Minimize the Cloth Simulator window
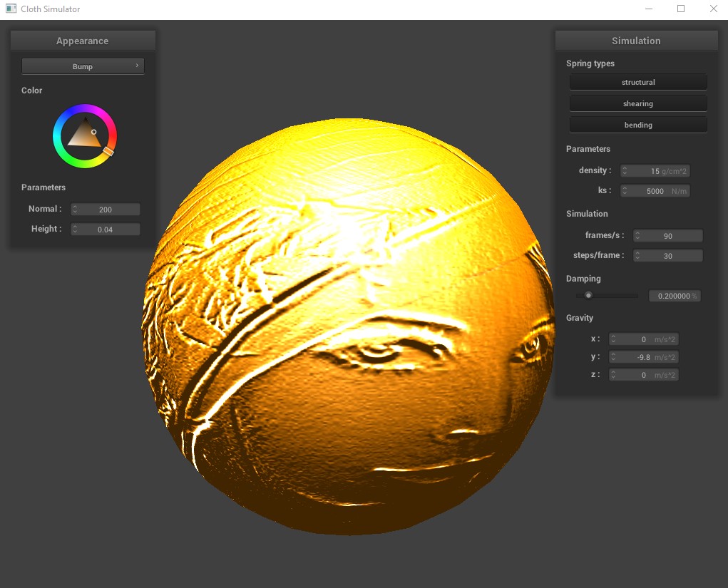Image resolution: width=728 pixels, height=588 pixels. (649, 9)
